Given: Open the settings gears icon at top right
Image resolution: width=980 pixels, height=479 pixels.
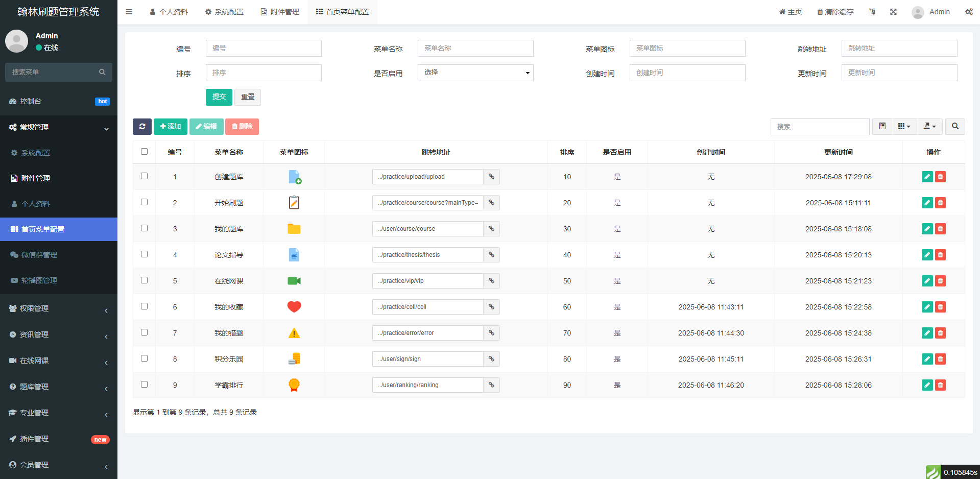Looking at the screenshot, I should (x=969, y=12).
